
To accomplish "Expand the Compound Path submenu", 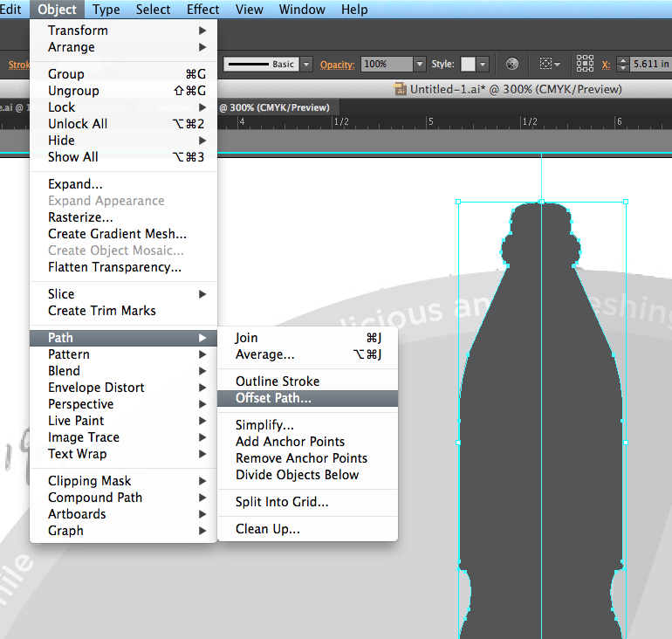I will [123, 497].
